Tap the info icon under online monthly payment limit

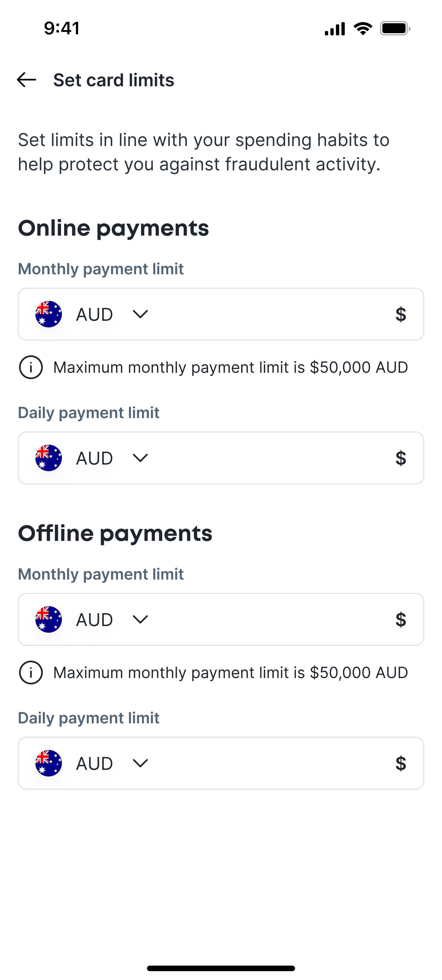pyautogui.click(x=31, y=367)
